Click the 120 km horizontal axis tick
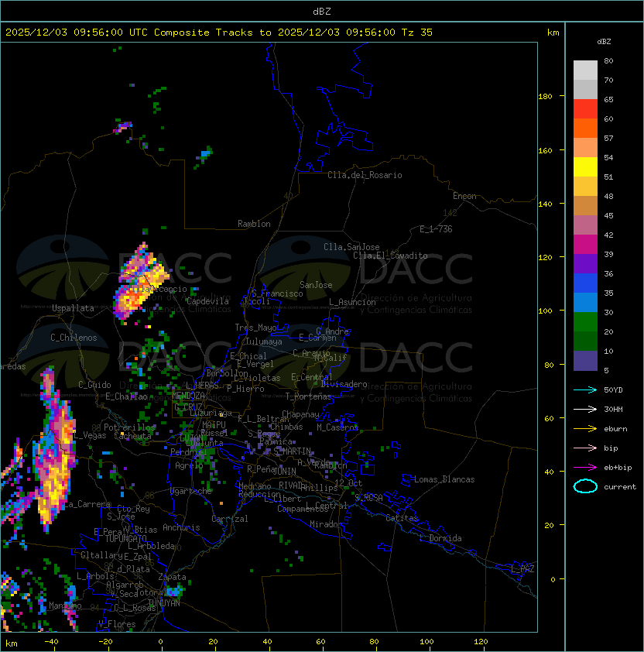Screen dimensions: 644x652 pyautogui.click(x=481, y=642)
